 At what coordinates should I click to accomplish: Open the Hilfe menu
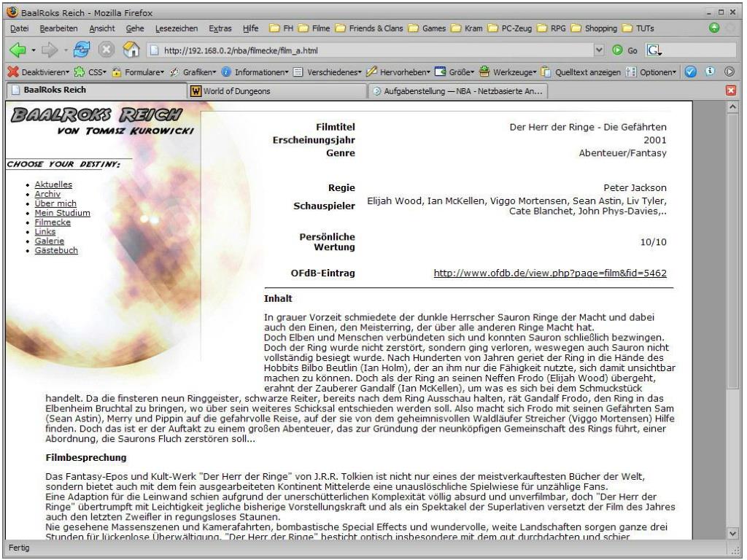coord(251,28)
